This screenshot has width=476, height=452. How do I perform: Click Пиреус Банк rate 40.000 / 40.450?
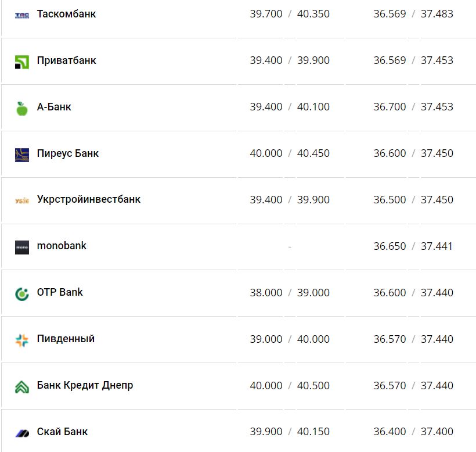click(x=290, y=153)
